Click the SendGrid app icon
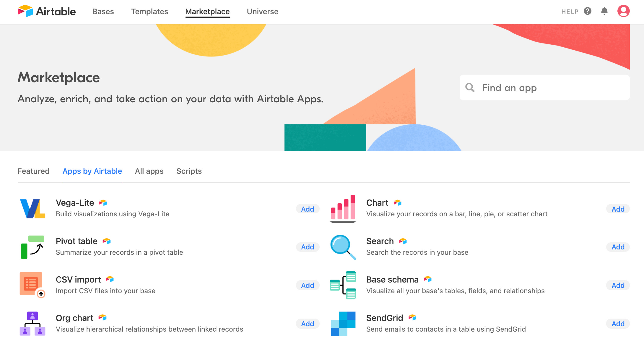 343,324
